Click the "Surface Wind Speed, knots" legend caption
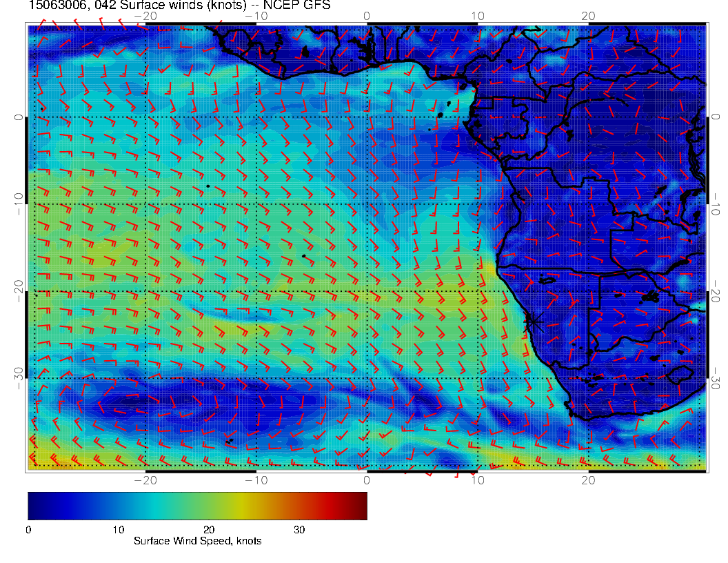The width and height of the screenshot is (728, 563). [197, 541]
